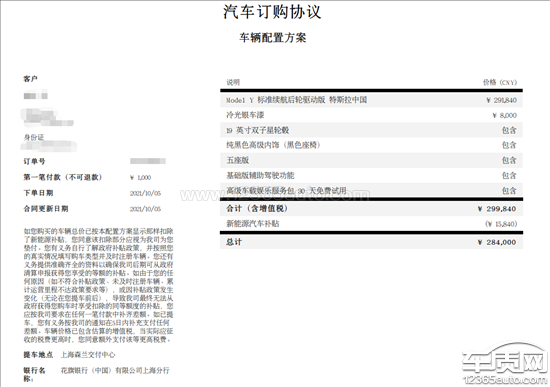
Task: Click the 新能源汽车补贴 row label
Action: [253, 224]
